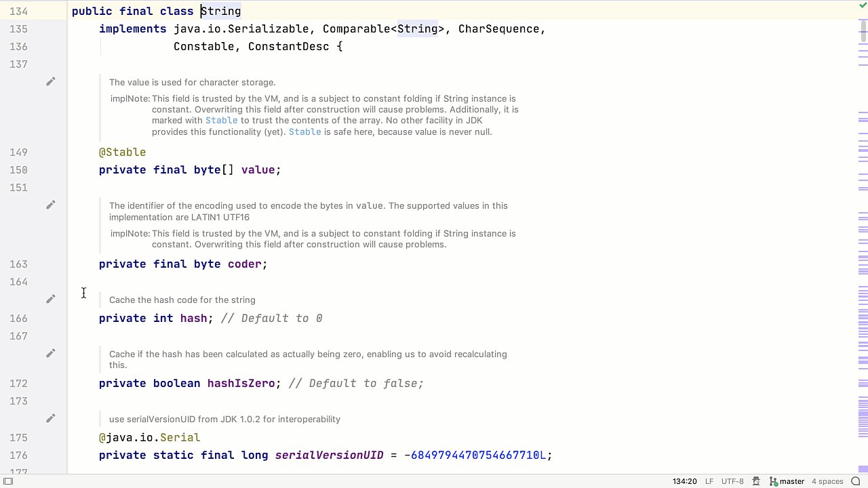The image size is (868, 488).
Task: Click the pencil icon next to the hash comment
Action: tap(51, 299)
